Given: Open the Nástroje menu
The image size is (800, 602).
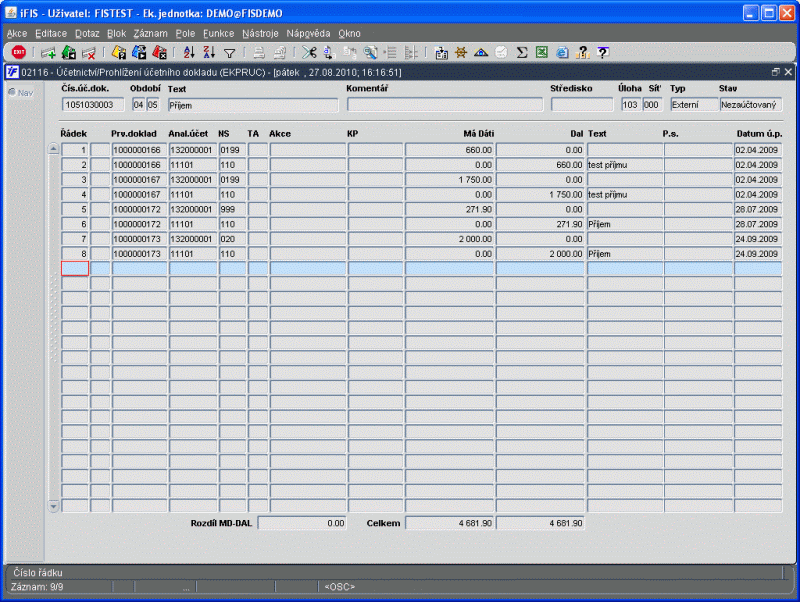Looking at the screenshot, I should pos(260,34).
